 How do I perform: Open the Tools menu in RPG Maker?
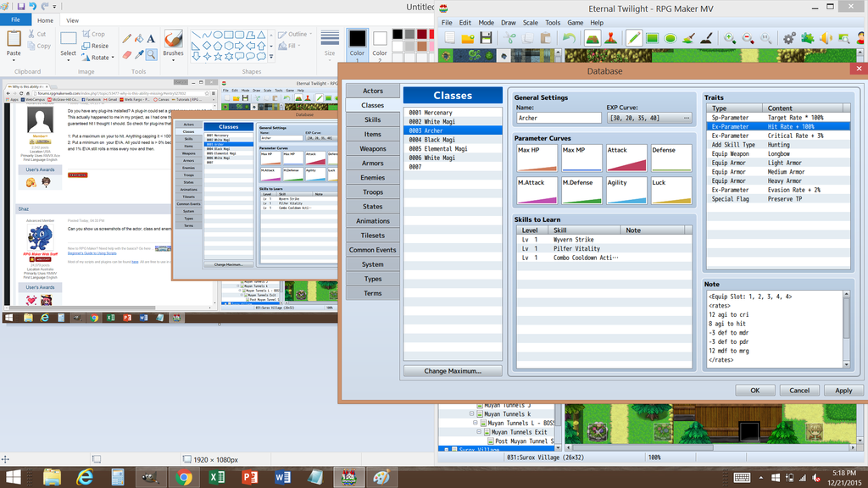pyautogui.click(x=553, y=23)
